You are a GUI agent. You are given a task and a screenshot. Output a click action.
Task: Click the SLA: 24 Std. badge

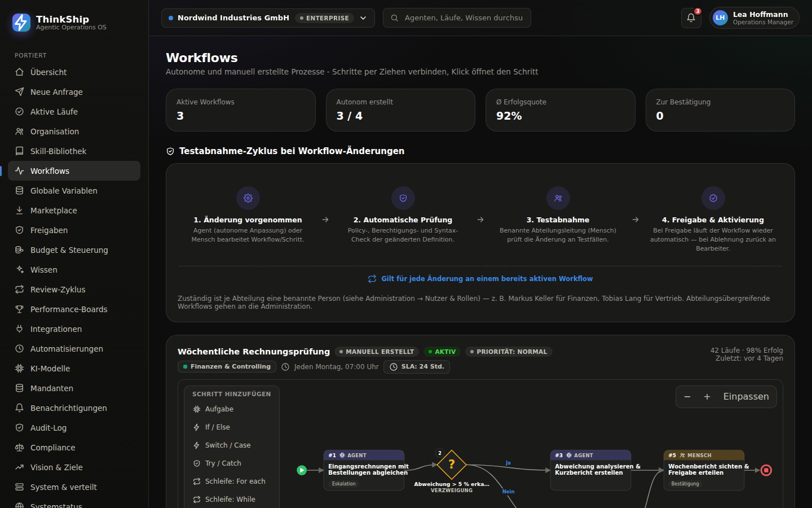pos(417,367)
